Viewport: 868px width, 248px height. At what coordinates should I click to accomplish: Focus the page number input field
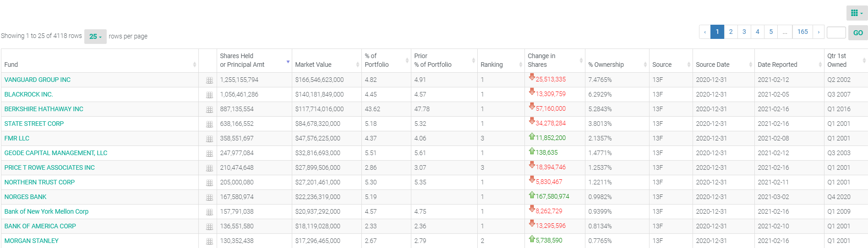(836, 32)
